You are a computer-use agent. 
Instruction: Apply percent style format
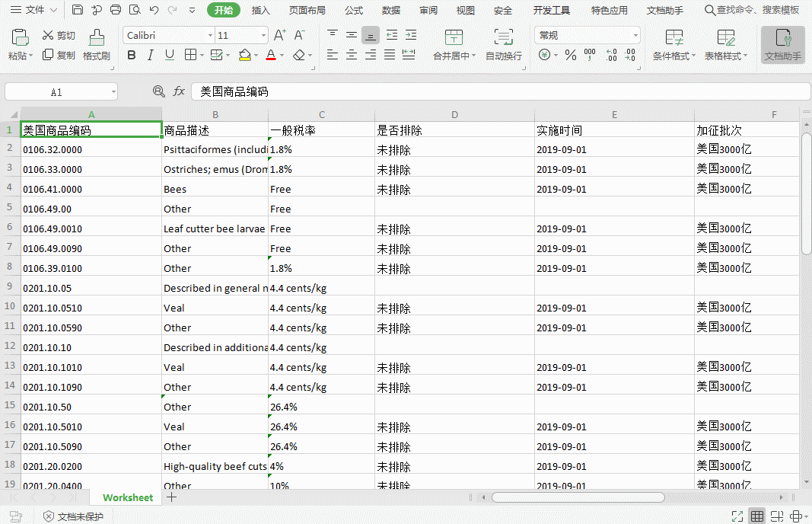(571, 55)
